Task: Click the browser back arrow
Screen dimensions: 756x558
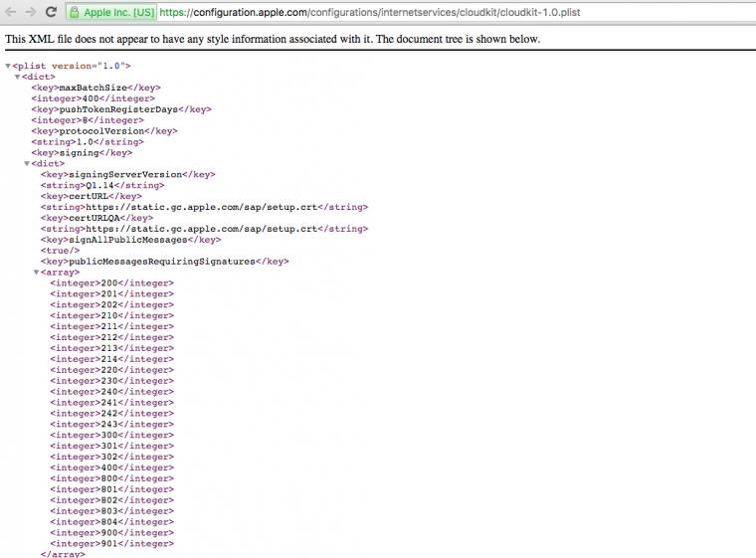Action: click(x=10, y=12)
